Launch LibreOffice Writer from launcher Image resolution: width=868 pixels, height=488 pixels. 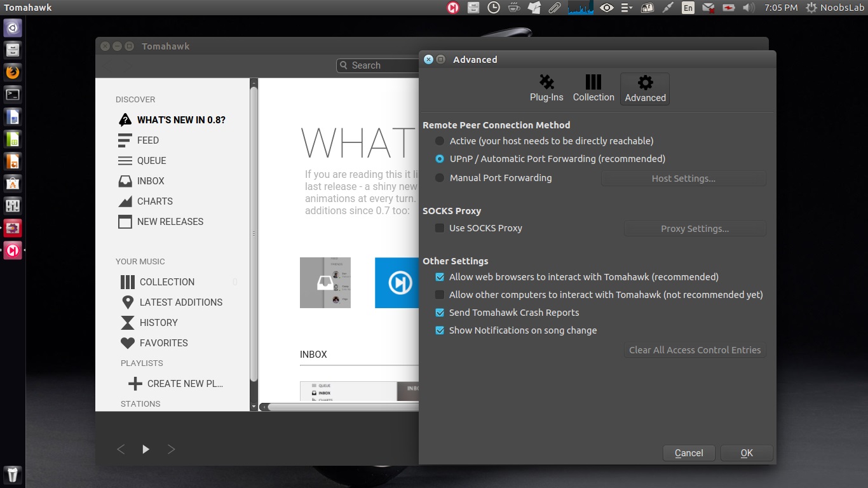pos(13,117)
